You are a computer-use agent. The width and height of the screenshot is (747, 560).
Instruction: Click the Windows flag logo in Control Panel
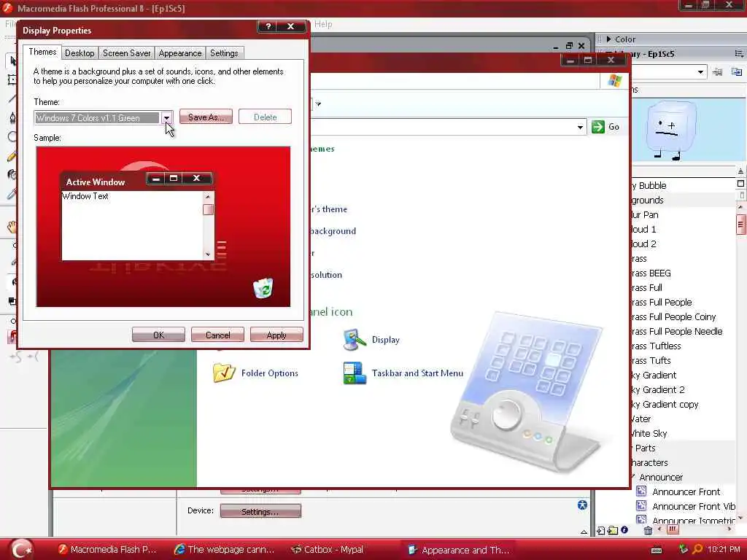[x=614, y=80]
